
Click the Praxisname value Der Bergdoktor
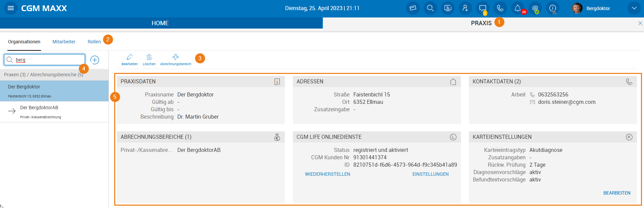tap(196, 94)
